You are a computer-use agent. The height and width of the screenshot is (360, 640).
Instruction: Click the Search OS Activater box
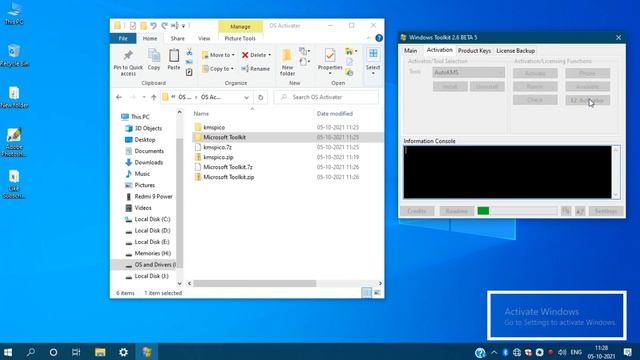pos(326,97)
